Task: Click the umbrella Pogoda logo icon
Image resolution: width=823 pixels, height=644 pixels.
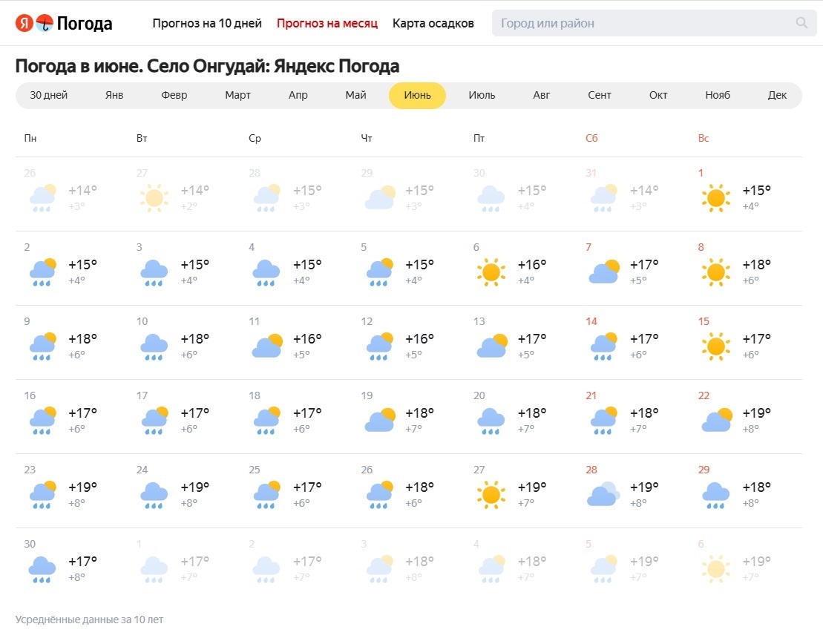Action: coord(45,23)
